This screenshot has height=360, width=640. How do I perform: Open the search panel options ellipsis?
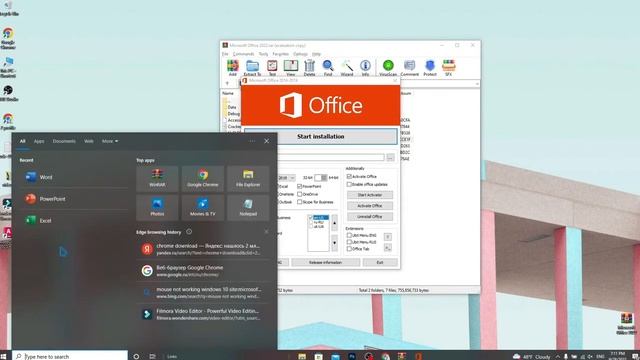click(x=252, y=141)
